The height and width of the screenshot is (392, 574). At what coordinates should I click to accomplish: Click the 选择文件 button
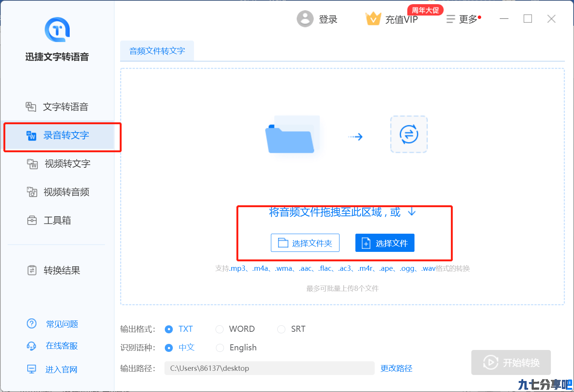385,243
